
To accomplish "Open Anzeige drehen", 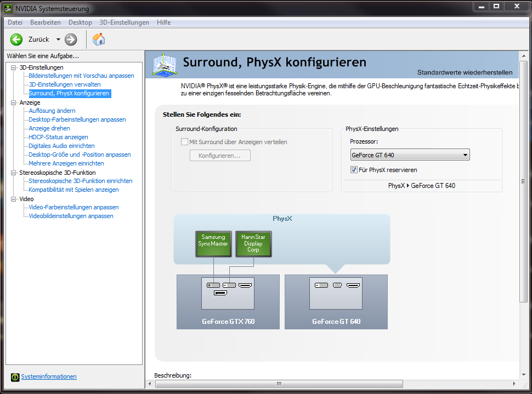I will (x=49, y=129).
